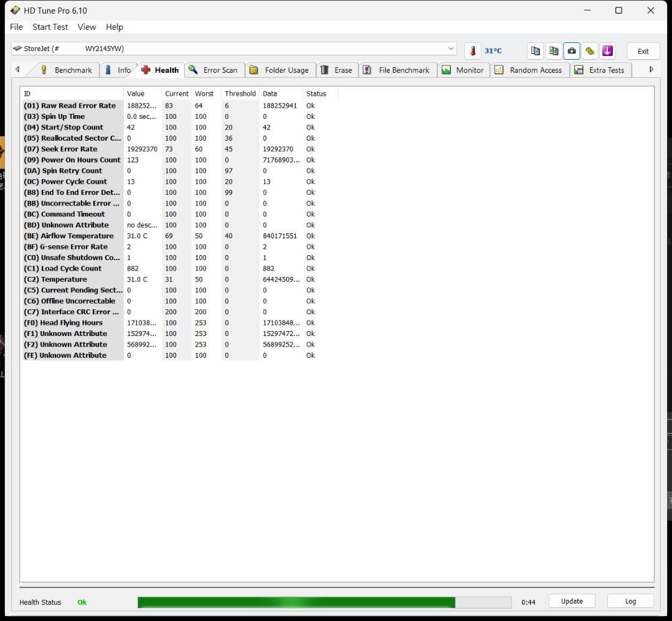Viewport: 672px width, 621px height.
Task: Click the Exit button
Action: pyautogui.click(x=643, y=51)
